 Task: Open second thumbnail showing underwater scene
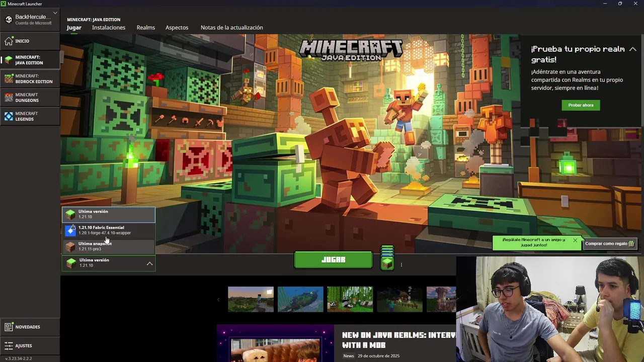[300, 299]
